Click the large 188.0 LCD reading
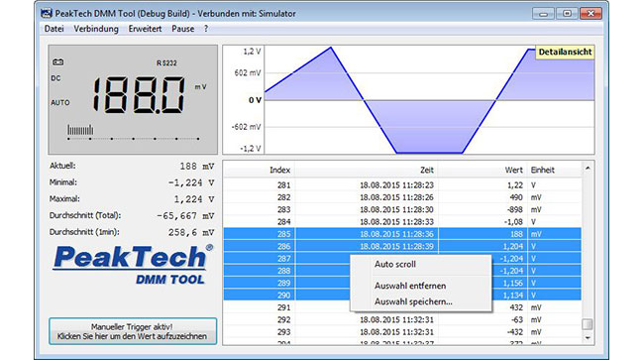This screenshot has height=360, width=644. pyautogui.click(x=139, y=95)
